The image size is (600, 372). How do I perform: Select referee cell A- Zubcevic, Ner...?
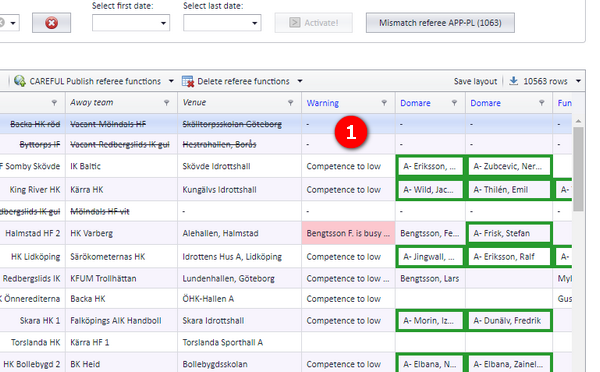pyautogui.click(x=509, y=166)
